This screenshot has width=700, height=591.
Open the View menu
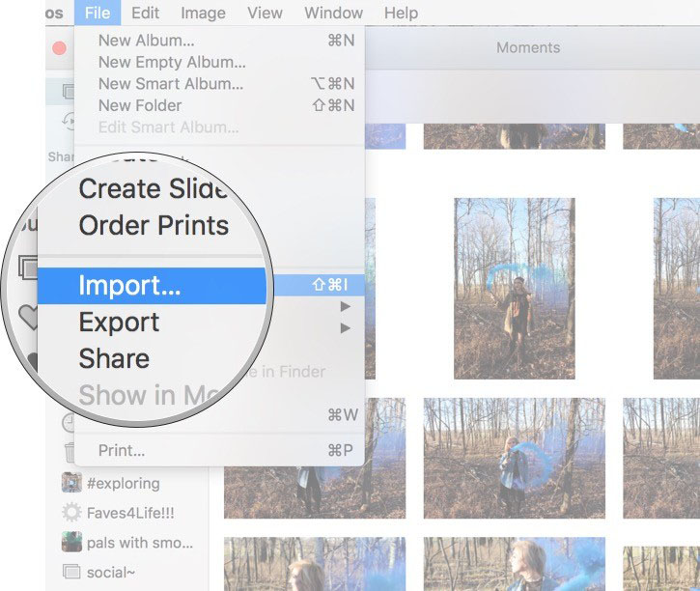tap(265, 13)
